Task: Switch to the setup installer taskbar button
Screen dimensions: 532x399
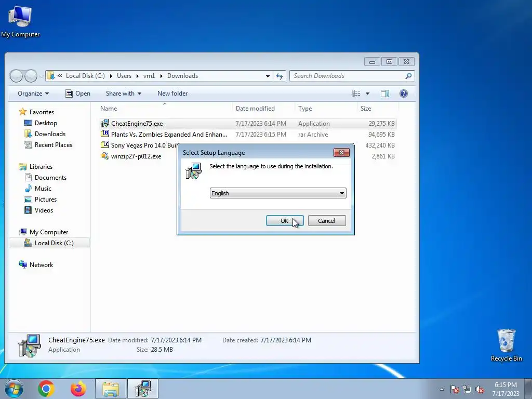Action: coord(143,389)
